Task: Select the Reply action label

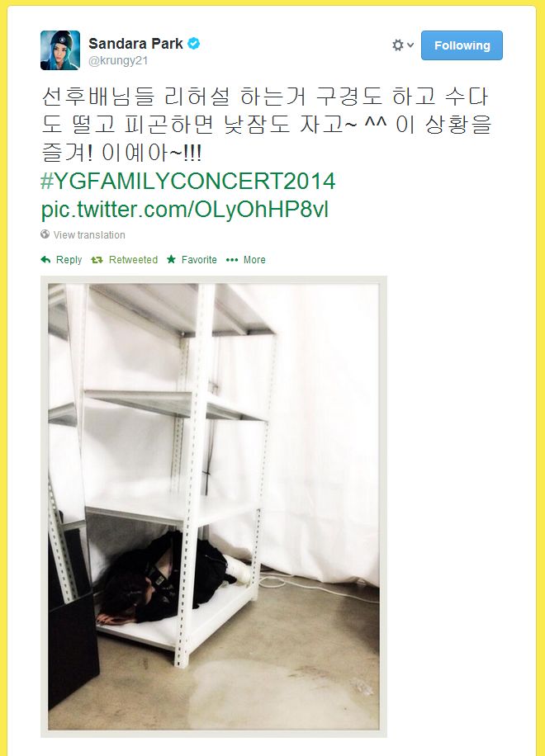Action: (69, 260)
